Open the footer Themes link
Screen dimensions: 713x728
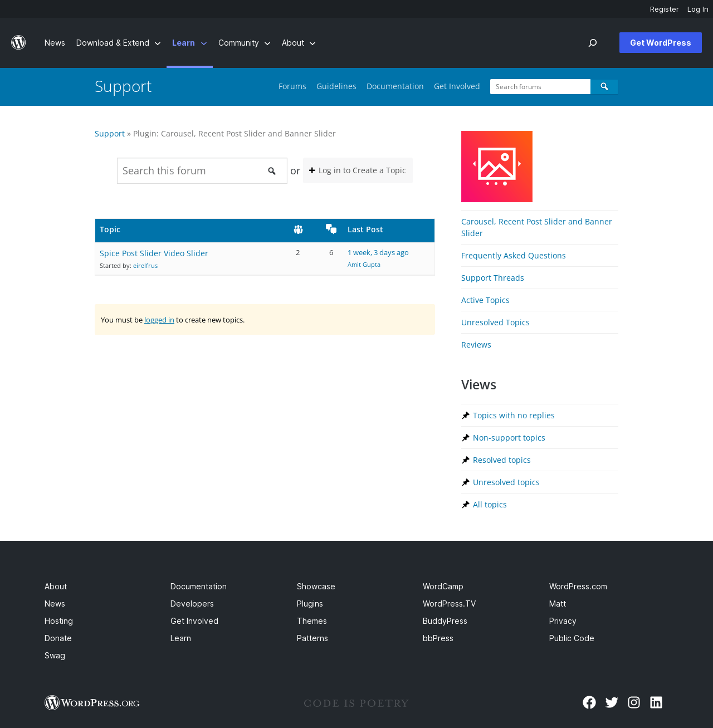(x=312, y=621)
